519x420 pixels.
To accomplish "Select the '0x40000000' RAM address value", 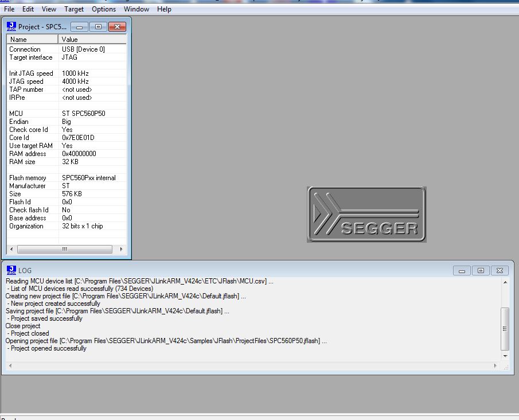I will tap(79, 154).
